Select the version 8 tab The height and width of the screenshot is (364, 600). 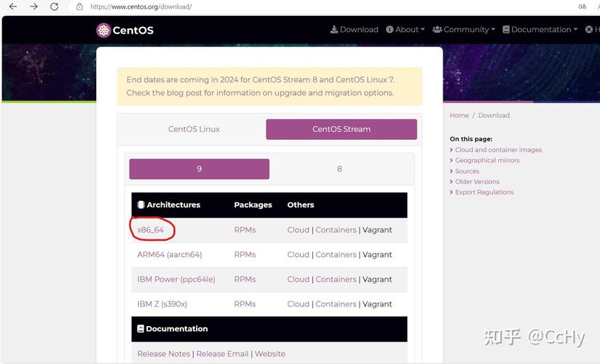tap(339, 169)
